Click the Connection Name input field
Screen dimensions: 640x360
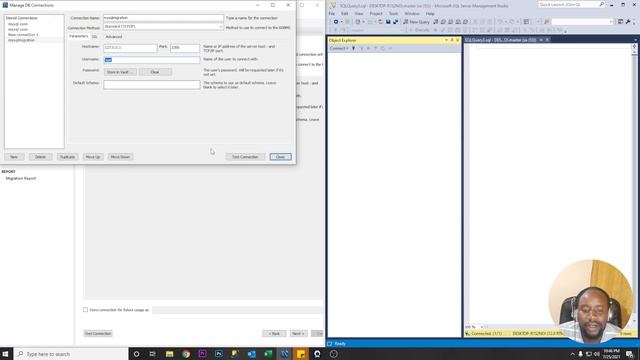[x=163, y=18]
